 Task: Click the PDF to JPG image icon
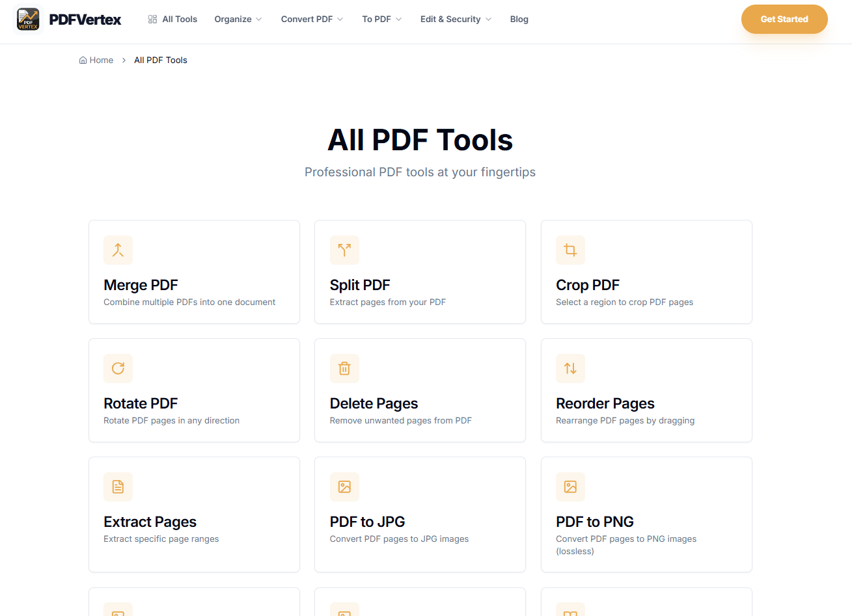pos(344,487)
